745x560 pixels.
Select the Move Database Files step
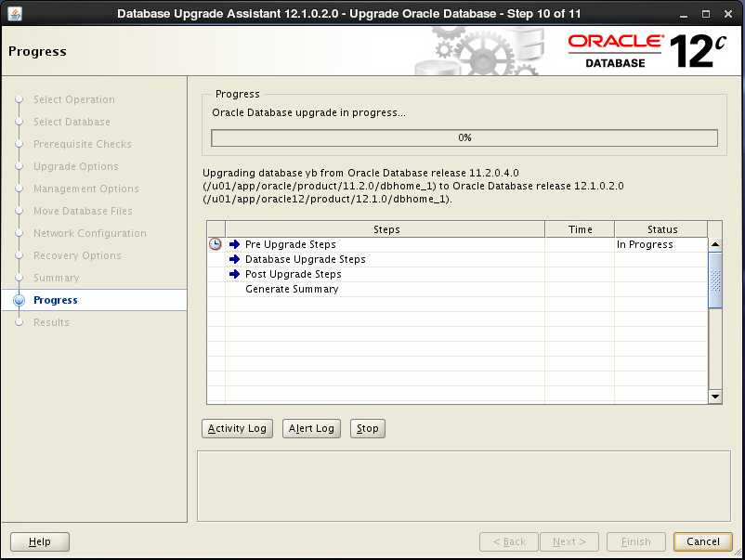coord(83,211)
